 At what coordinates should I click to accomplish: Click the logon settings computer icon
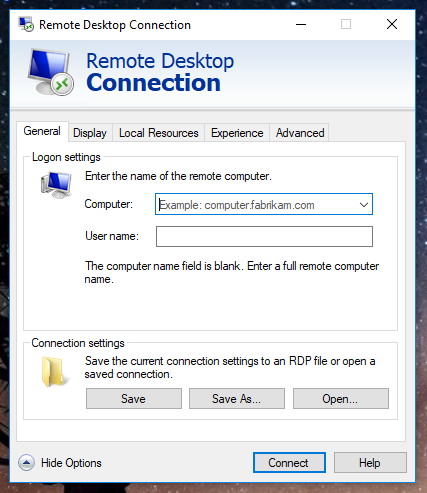tap(56, 185)
